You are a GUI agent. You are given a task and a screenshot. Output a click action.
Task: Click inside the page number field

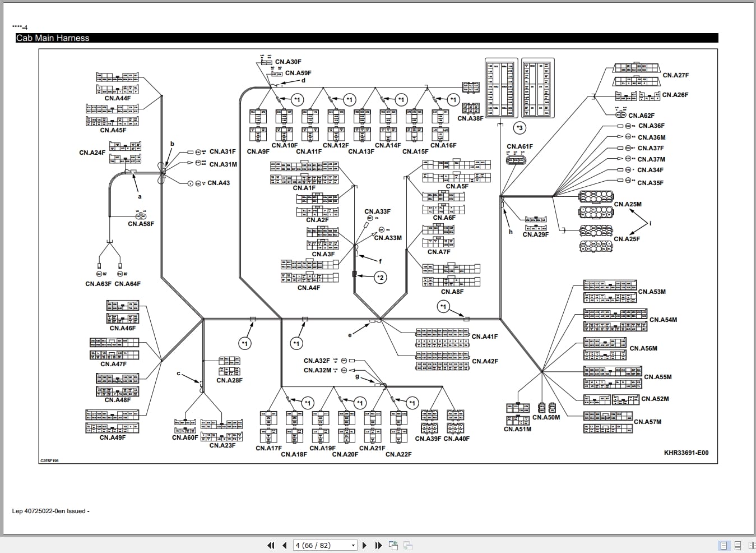click(314, 545)
